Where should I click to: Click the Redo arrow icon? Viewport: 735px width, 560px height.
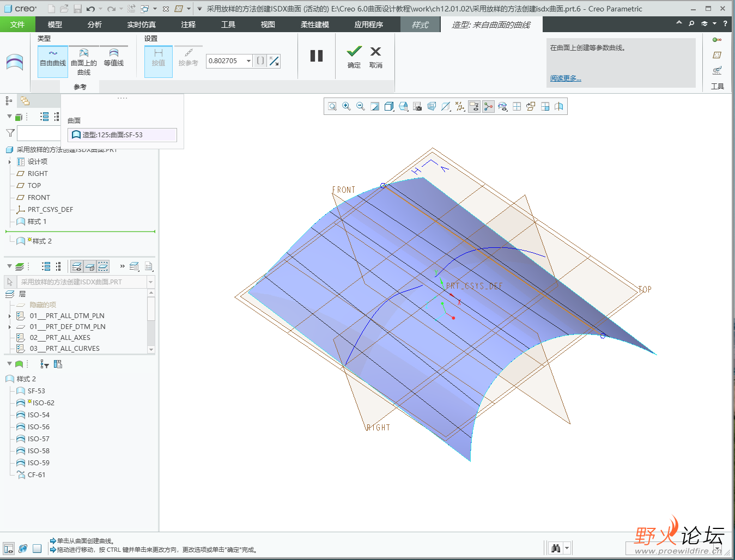click(x=111, y=9)
